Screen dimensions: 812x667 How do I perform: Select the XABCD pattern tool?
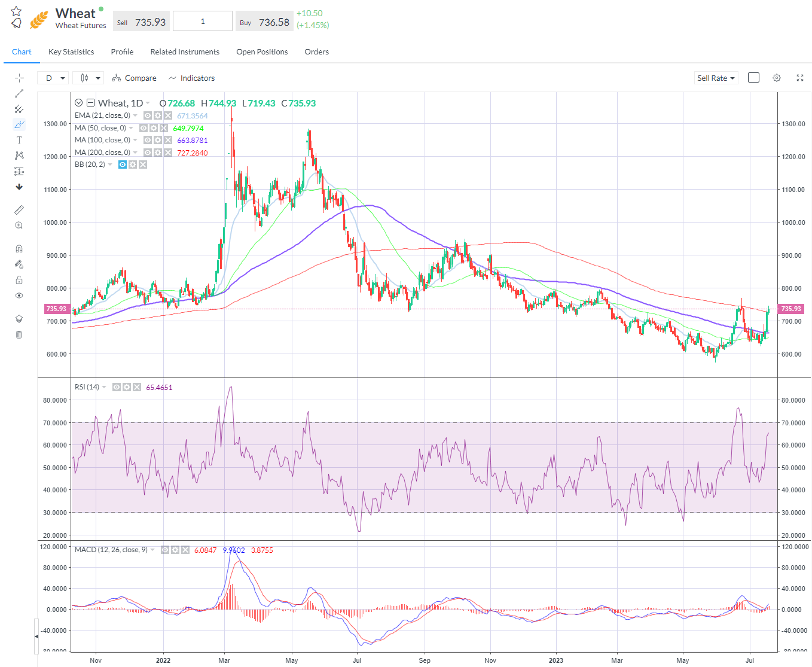(x=19, y=155)
